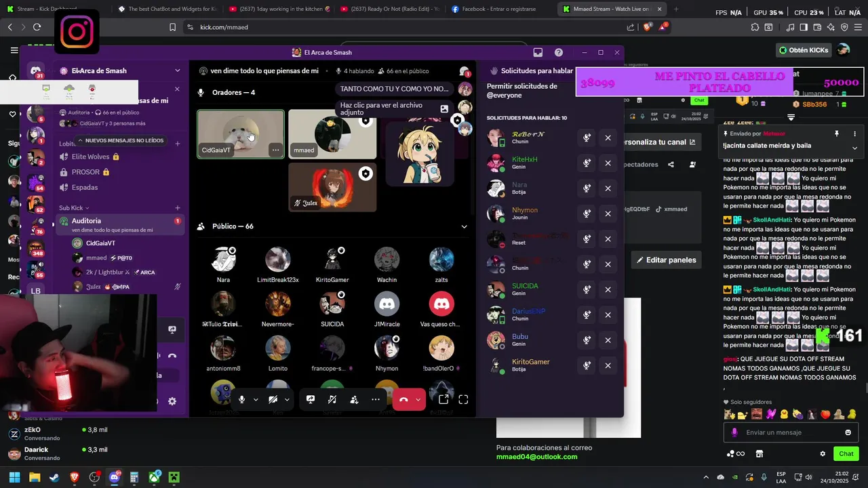Share your screen in the stage call
The width and height of the screenshot is (868, 488).
[x=311, y=400]
